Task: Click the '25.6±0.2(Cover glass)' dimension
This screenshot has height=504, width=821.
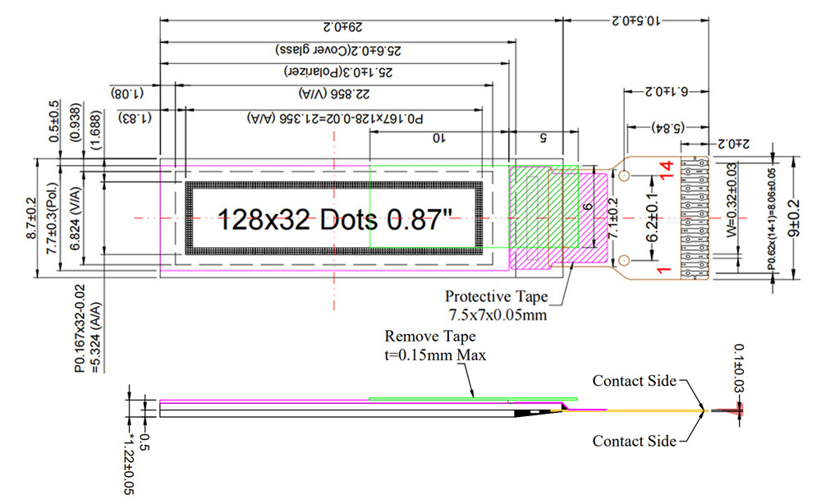Action: click(339, 50)
